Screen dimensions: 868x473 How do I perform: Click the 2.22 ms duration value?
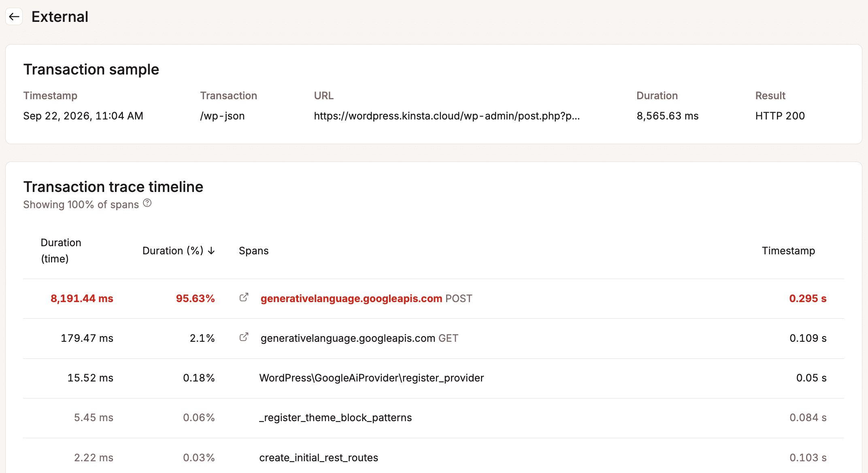tap(94, 458)
